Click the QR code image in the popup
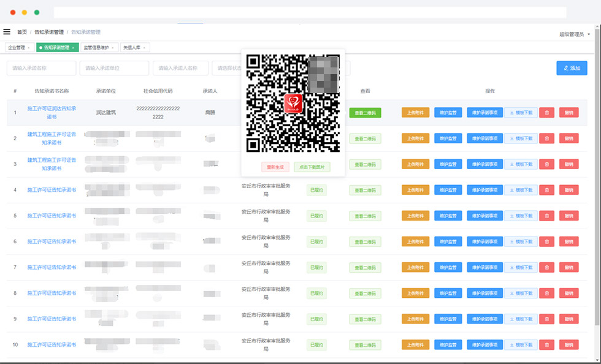The height and width of the screenshot is (364, 601). (x=293, y=104)
